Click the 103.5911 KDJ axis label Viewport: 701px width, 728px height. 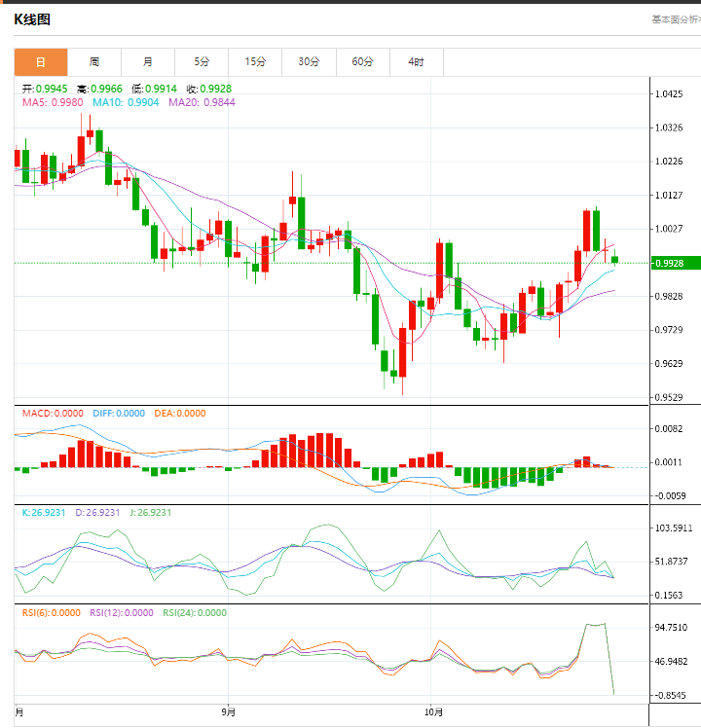pyautogui.click(x=674, y=528)
